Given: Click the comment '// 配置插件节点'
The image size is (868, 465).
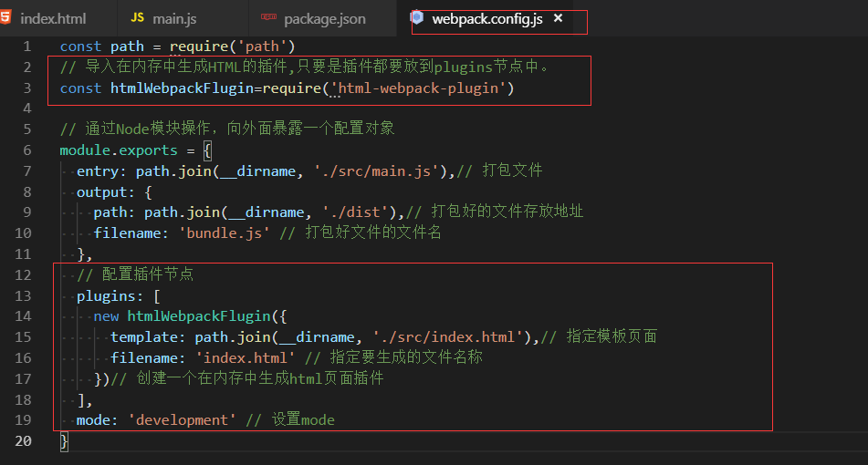Looking at the screenshot, I should point(135,274).
